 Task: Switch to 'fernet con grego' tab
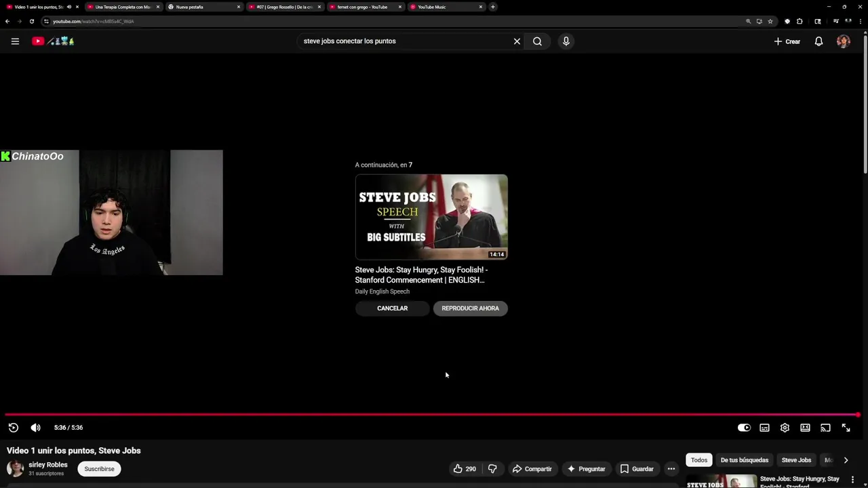(x=365, y=7)
